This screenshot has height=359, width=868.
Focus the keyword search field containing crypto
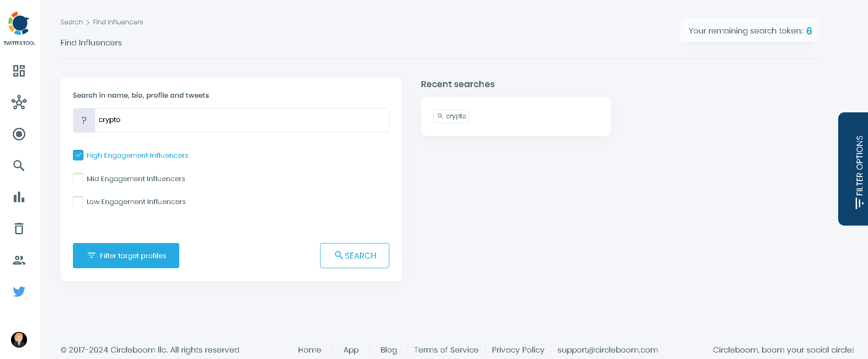click(242, 120)
